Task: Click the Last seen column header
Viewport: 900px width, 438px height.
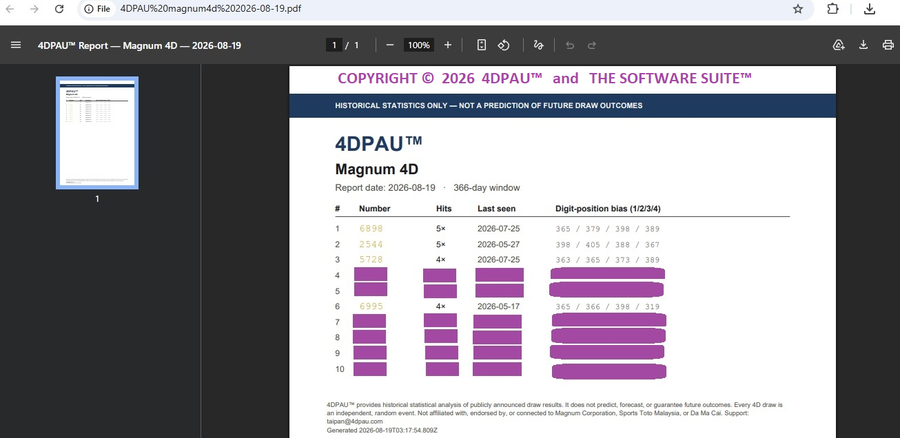Action: pyautogui.click(x=496, y=209)
